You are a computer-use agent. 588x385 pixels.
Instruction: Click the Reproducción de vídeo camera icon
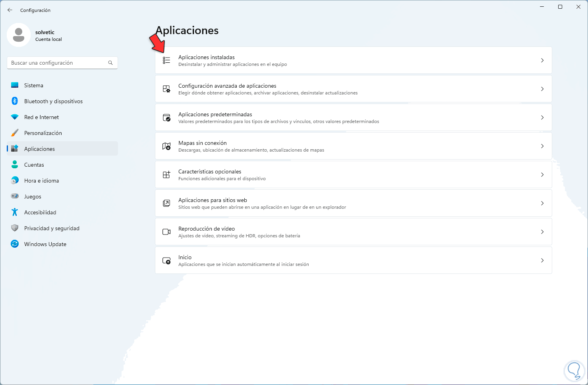click(x=166, y=232)
